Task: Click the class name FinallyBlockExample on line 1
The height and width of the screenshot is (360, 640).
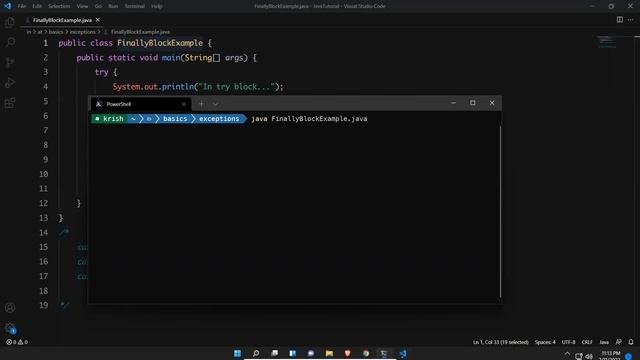Action: [x=160, y=43]
